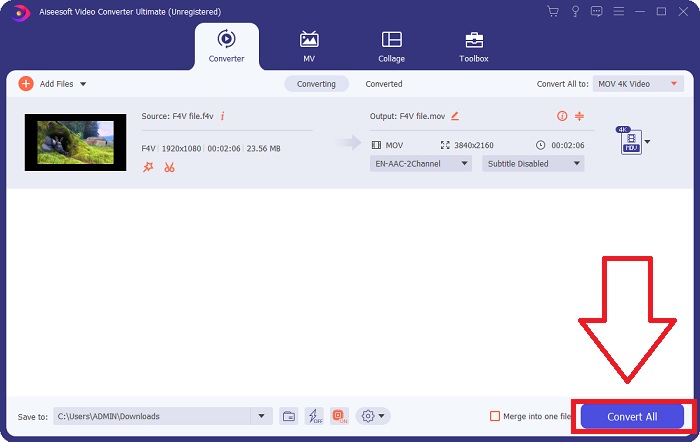This screenshot has width=700, height=442.
Task: Open the Subtitle Disabled dropdown
Action: coord(533,164)
